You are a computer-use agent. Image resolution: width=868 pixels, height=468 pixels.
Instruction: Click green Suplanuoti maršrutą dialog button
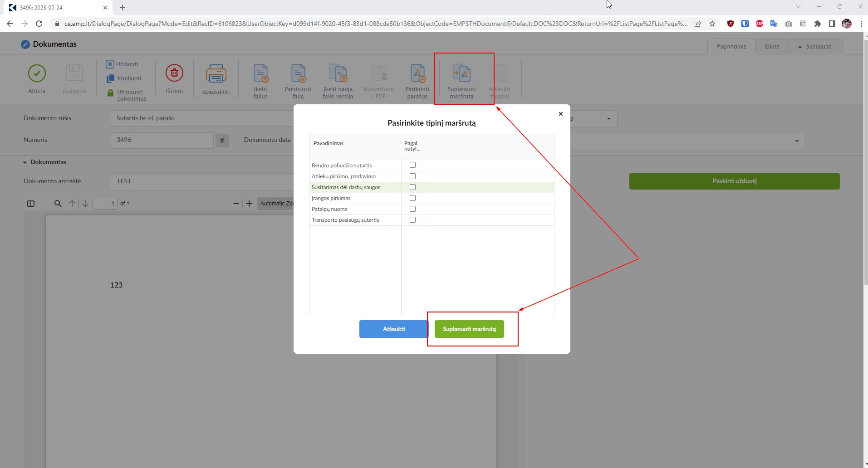pyautogui.click(x=469, y=329)
